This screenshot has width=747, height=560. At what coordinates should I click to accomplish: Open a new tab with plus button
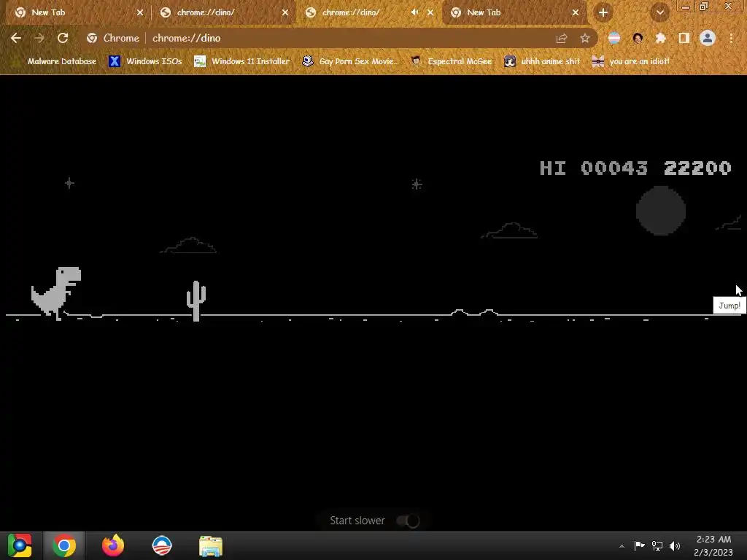coord(603,13)
